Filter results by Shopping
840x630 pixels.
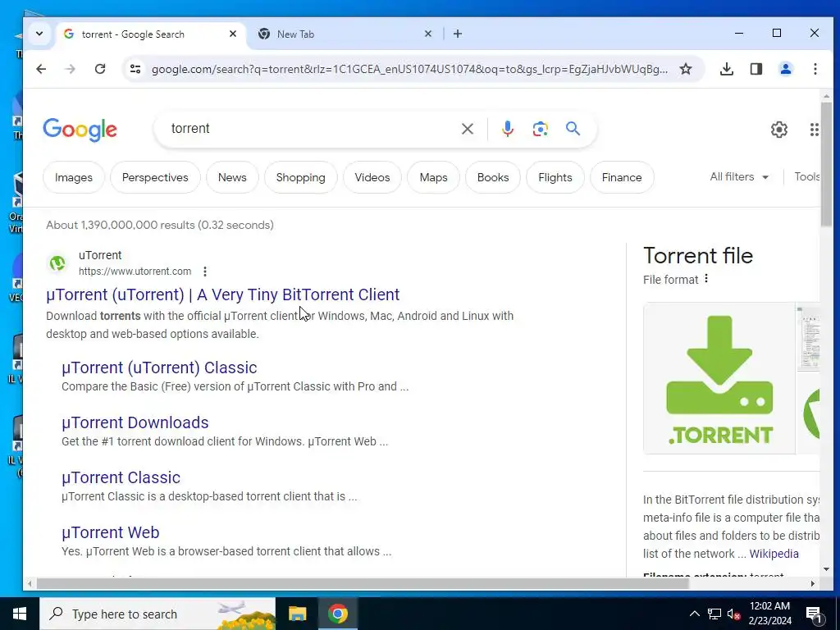300,177
